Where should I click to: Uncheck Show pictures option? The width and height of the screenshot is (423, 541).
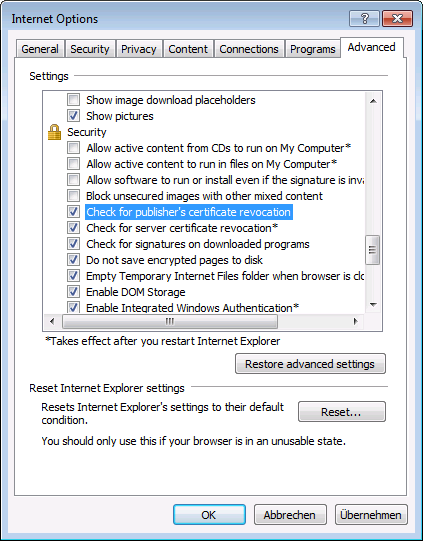(x=73, y=116)
